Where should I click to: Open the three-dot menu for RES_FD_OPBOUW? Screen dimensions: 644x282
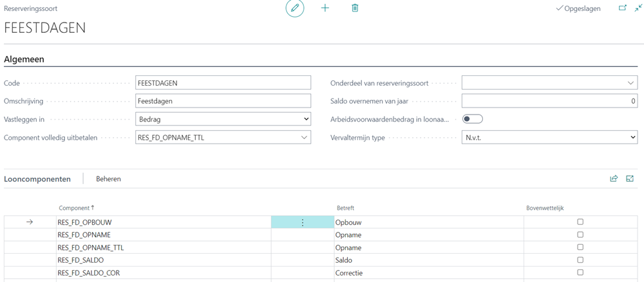[302, 222]
